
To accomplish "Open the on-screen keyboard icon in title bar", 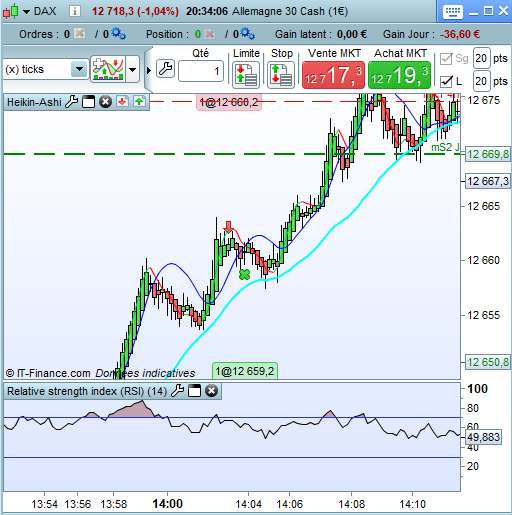I will 453,12.
